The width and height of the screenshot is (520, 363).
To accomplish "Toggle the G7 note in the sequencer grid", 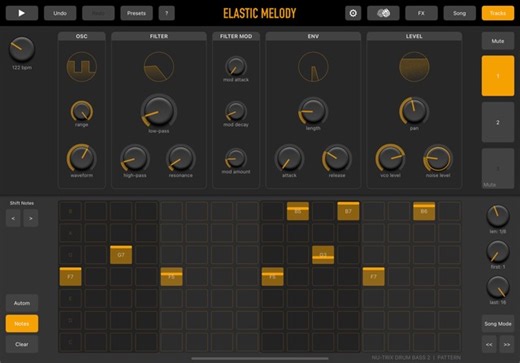I will (121, 255).
